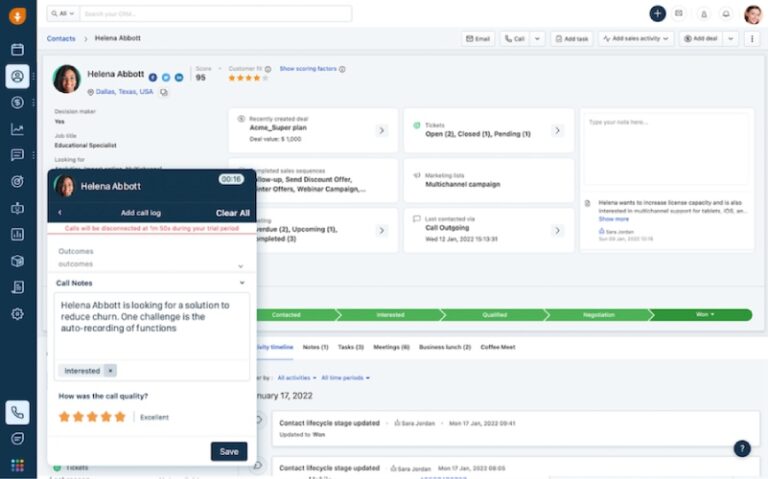The width and height of the screenshot is (768, 479).
Task: Open the Deals dollar icon in sidebar
Action: [17, 102]
